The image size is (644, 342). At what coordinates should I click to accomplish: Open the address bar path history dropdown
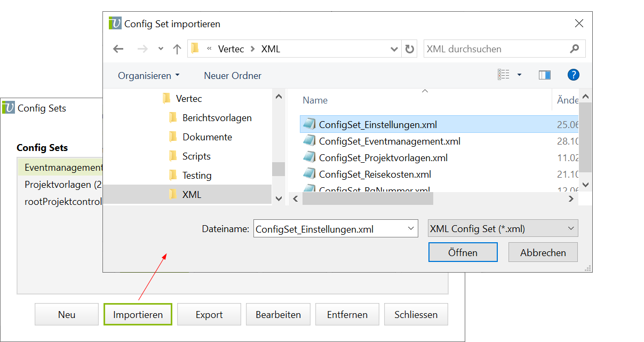[394, 49]
